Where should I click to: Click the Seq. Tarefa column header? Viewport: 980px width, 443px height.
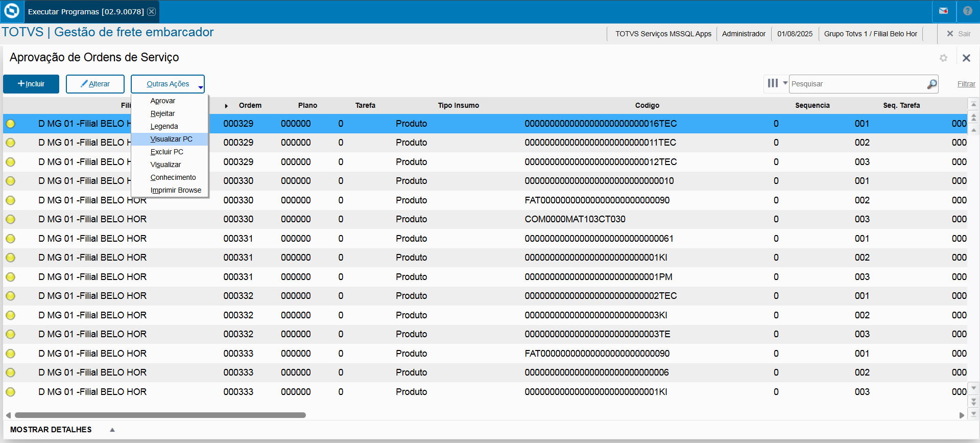901,105
